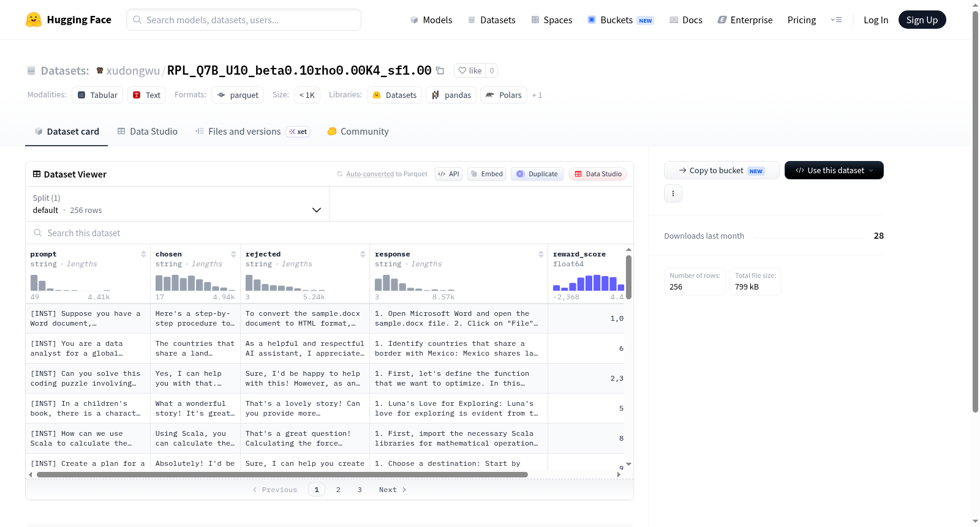
Task: Click cell 'The countries that share a land…'
Action: click(195, 348)
